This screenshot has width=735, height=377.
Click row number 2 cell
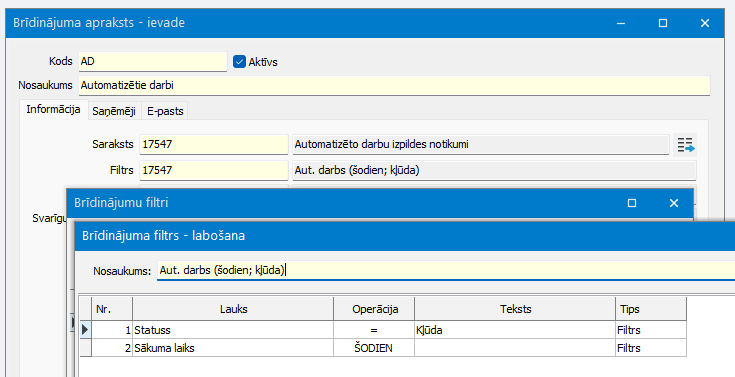[x=112, y=348]
